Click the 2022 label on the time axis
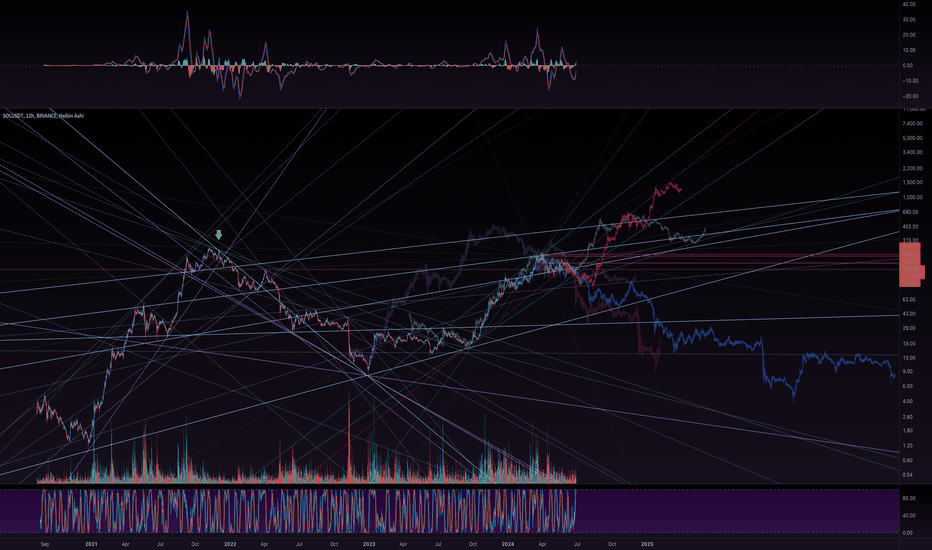The width and height of the screenshot is (932, 550). (x=230, y=544)
